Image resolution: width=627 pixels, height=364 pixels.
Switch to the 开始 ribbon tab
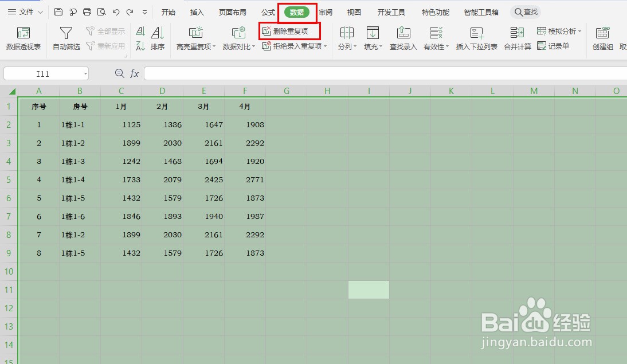[168, 11]
